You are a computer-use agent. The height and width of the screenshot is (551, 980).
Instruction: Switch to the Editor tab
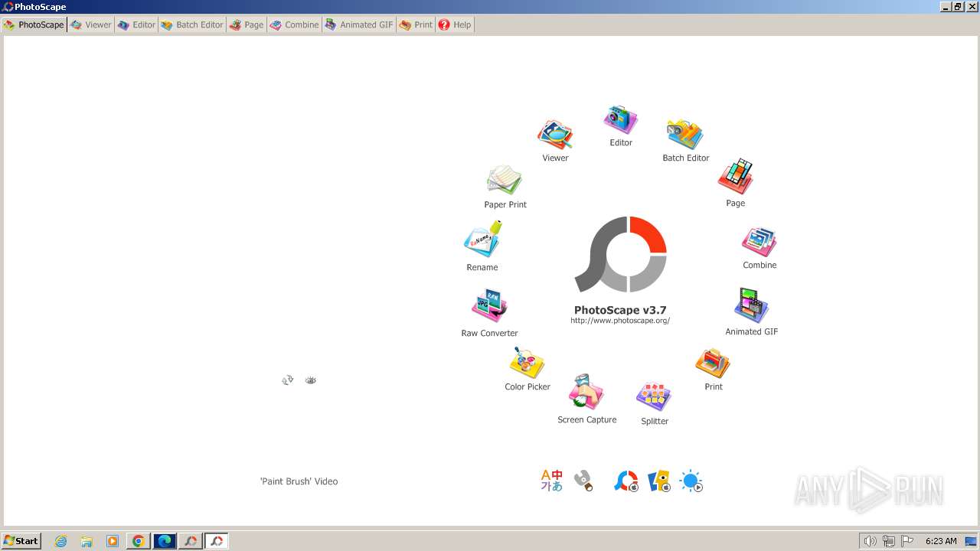coord(136,24)
